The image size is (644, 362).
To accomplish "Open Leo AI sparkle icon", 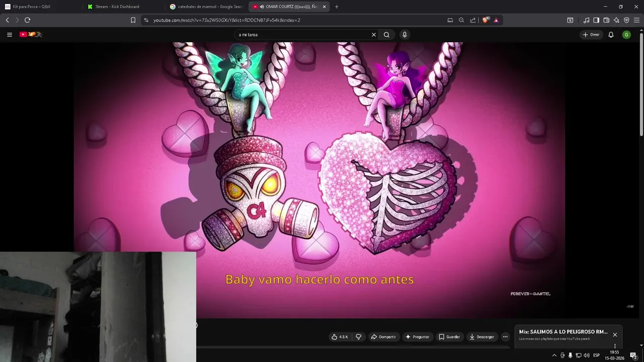I will pyautogui.click(x=616, y=20).
